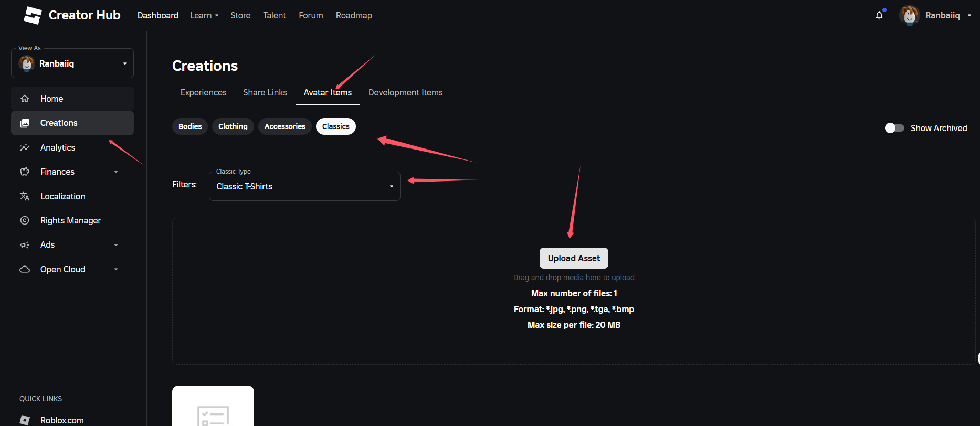Click the Analytics chart icon
The height and width of the screenshot is (426, 980).
(x=25, y=147)
